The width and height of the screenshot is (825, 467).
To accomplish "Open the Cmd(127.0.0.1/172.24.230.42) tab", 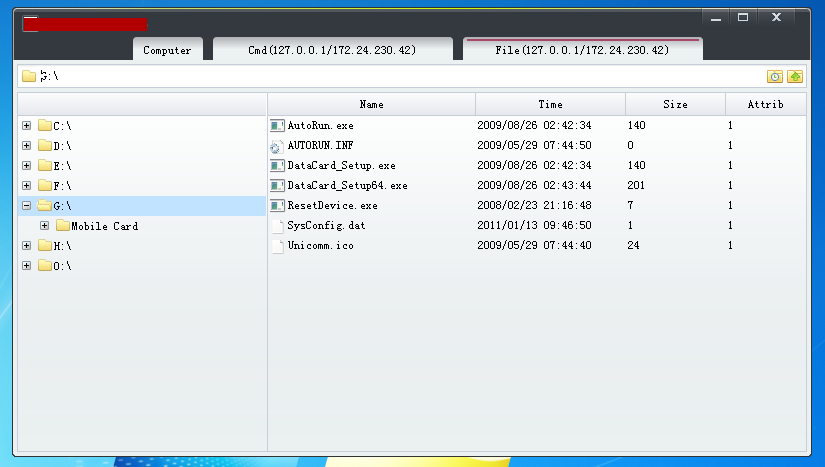I will [x=332, y=49].
